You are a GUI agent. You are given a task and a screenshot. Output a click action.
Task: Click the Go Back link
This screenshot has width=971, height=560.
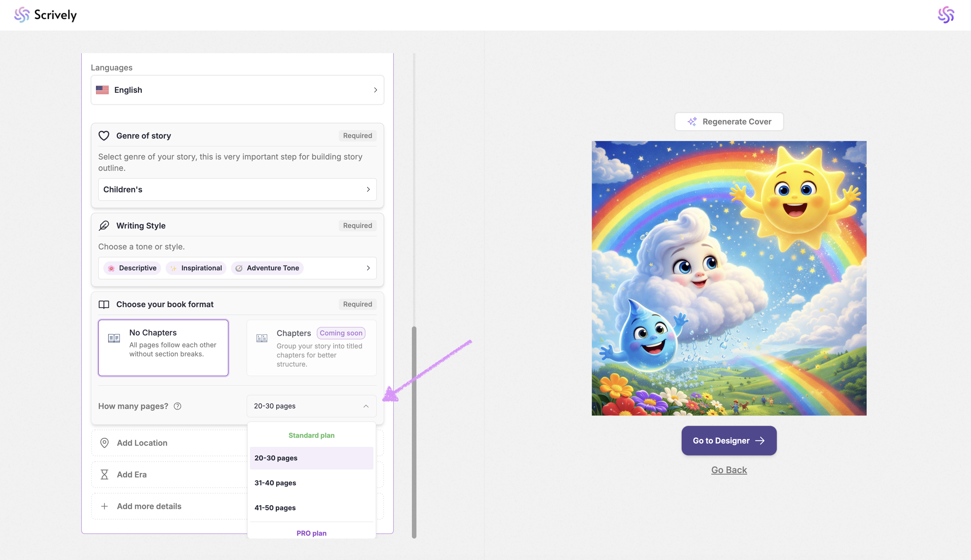click(x=729, y=469)
